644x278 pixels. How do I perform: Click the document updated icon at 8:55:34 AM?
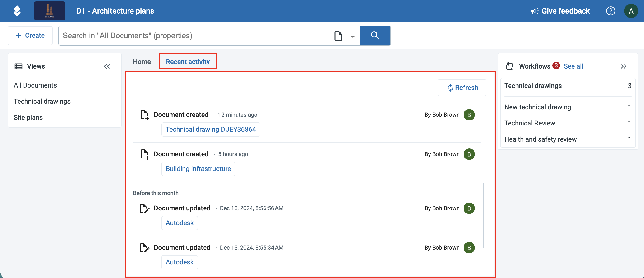(x=144, y=248)
